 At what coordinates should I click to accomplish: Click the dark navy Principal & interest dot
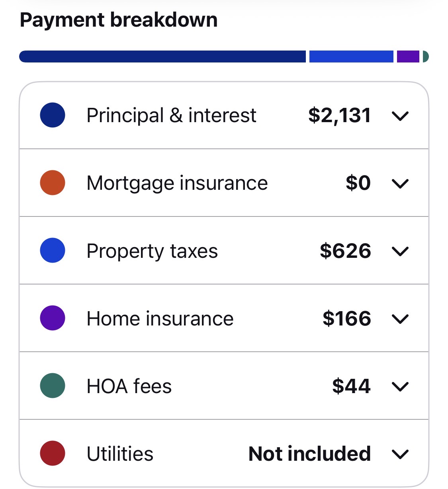pyautogui.click(x=53, y=115)
